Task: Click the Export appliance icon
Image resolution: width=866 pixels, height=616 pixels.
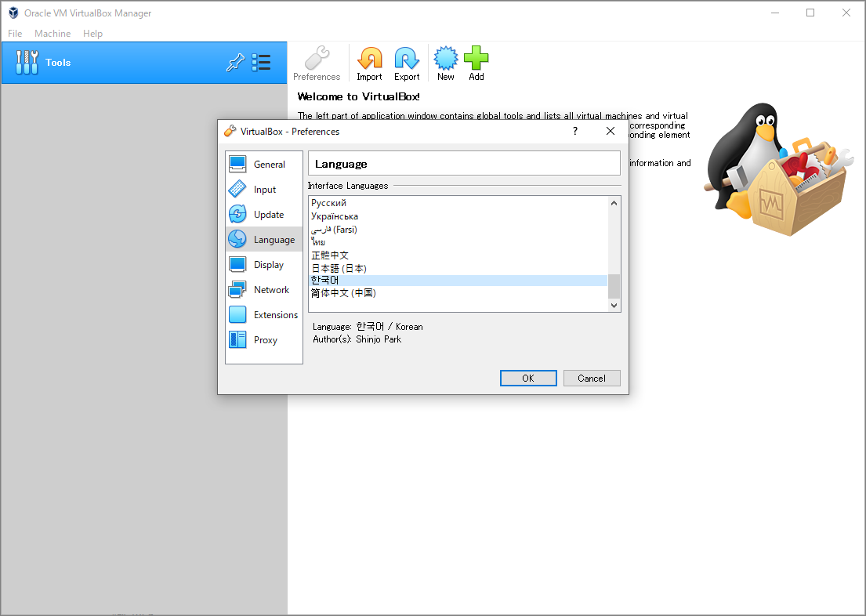Action: [x=407, y=58]
